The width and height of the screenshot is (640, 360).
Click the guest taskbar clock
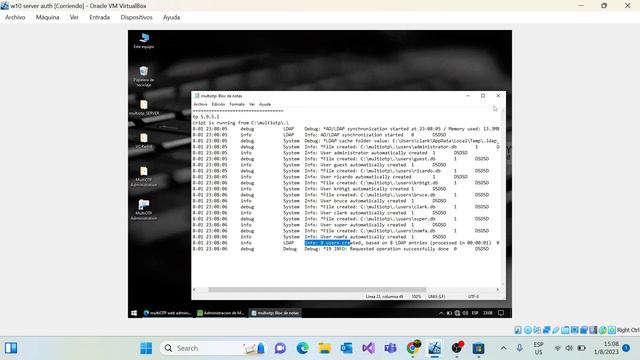[x=488, y=313]
